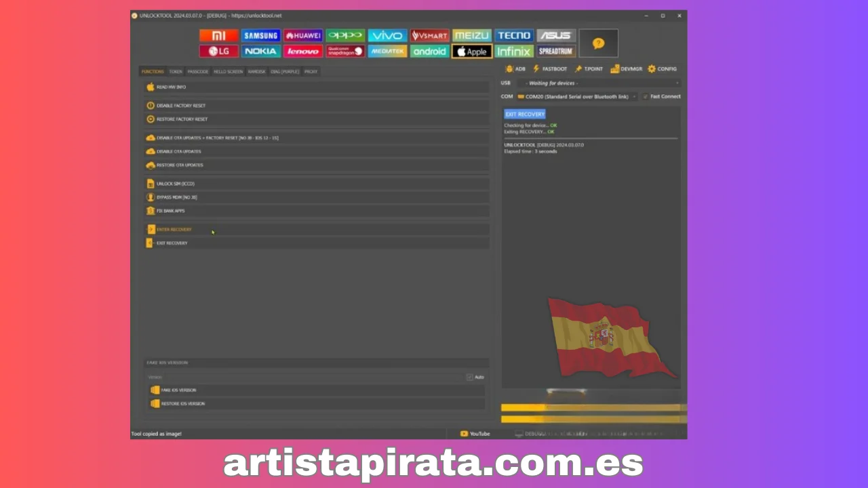This screenshot has height=488, width=868.
Task: Select the Xiaomi MI brand icon
Action: [x=218, y=36]
